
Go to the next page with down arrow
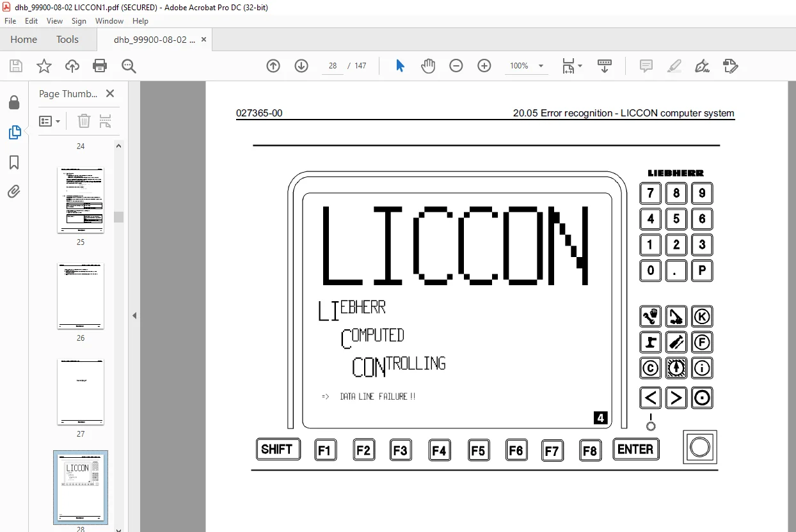point(301,66)
